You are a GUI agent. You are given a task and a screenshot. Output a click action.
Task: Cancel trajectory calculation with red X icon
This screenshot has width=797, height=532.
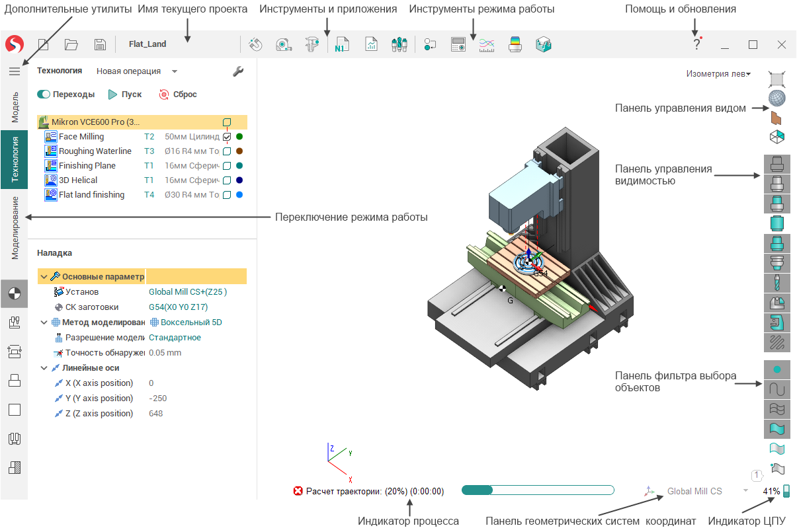298,491
